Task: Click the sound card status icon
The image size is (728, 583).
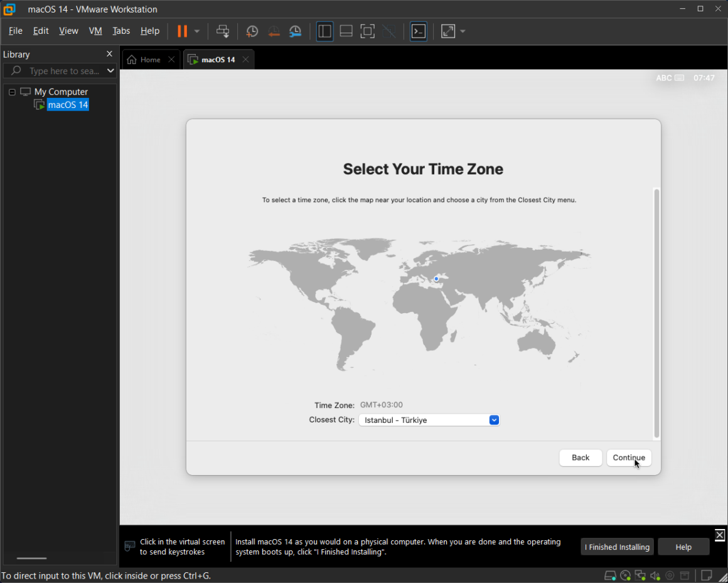Action: (655, 576)
